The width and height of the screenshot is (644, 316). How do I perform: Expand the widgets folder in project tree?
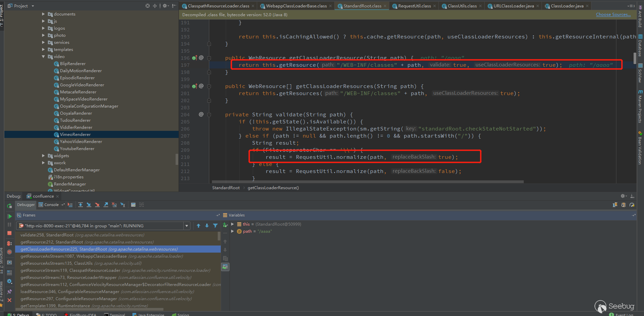tap(43, 156)
